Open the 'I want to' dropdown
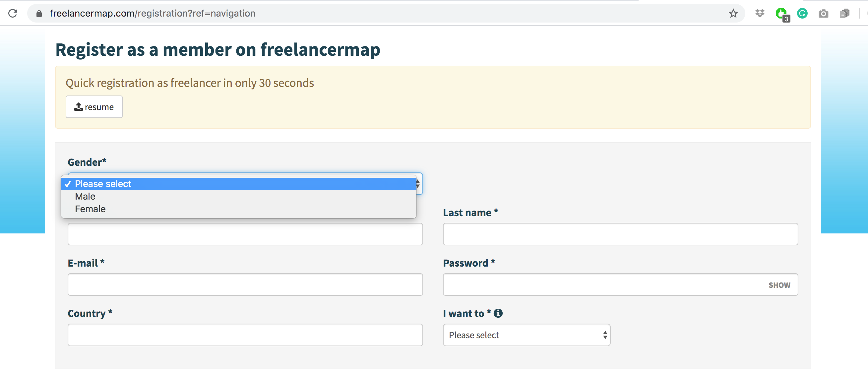This screenshot has width=868, height=380. click(526, 335)
